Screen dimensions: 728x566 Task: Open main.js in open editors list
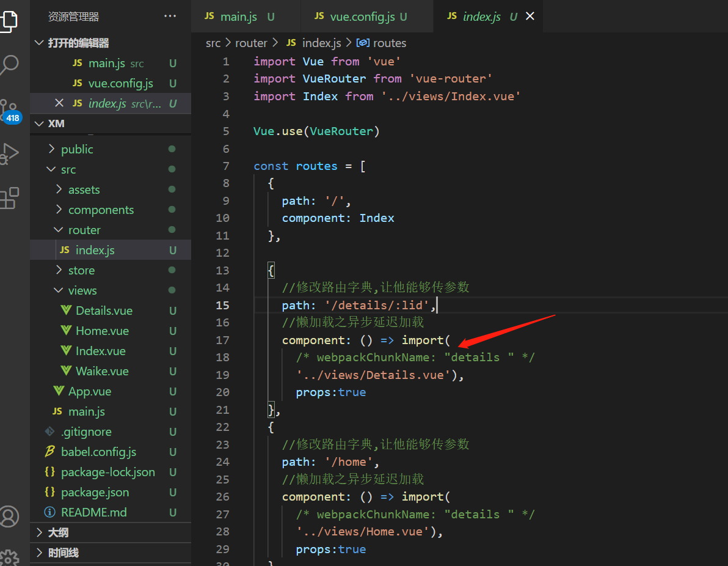coord(110,63)
